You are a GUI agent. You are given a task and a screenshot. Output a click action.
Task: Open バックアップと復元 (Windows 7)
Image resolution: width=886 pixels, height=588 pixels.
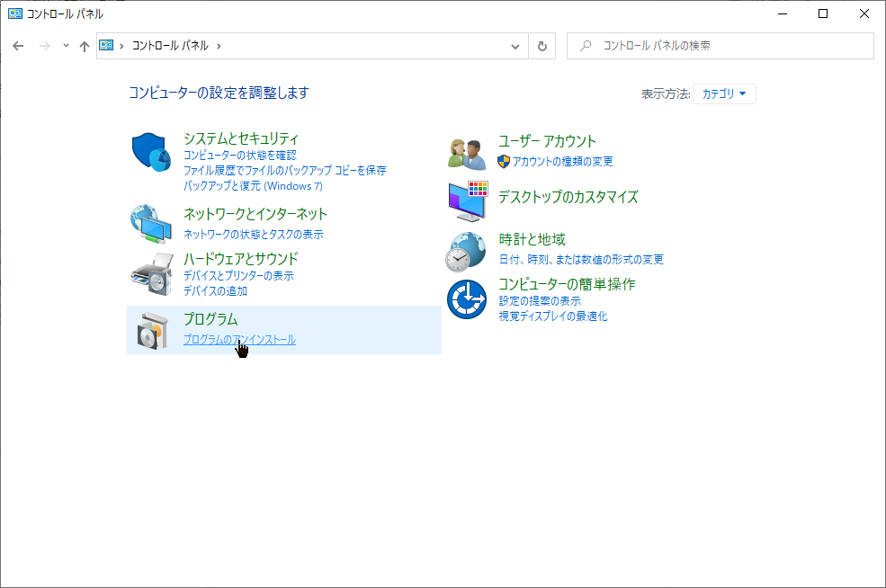253,186
